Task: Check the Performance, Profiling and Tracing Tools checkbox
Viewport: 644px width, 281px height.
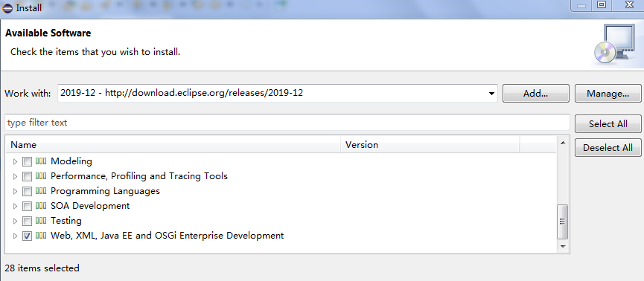Action: point(27,176)
